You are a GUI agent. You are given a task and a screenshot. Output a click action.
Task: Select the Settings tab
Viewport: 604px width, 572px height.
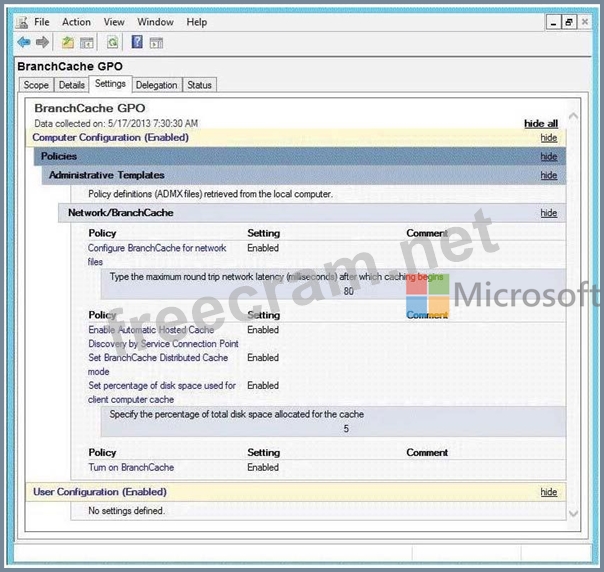click(x=110, y=84)
